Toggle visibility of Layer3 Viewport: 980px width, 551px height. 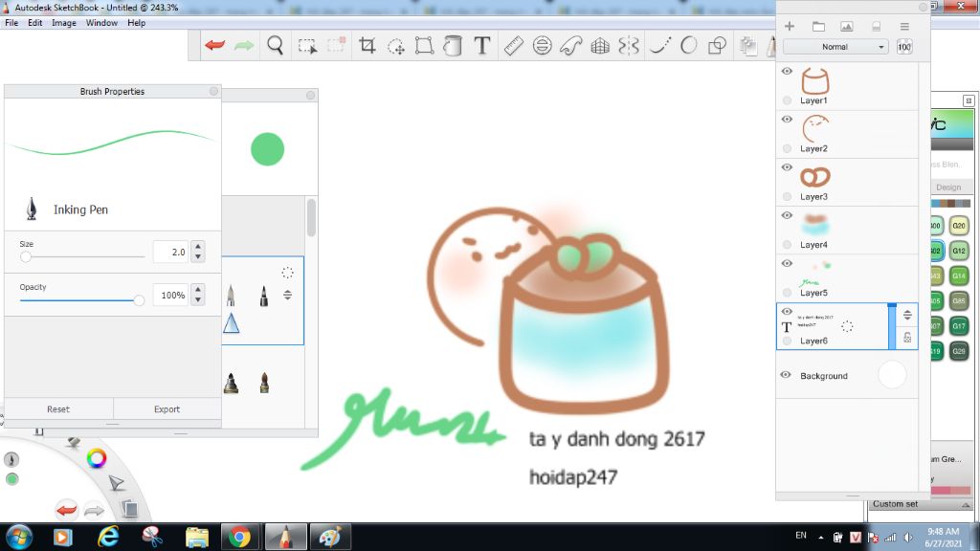[x=787, y=167]
